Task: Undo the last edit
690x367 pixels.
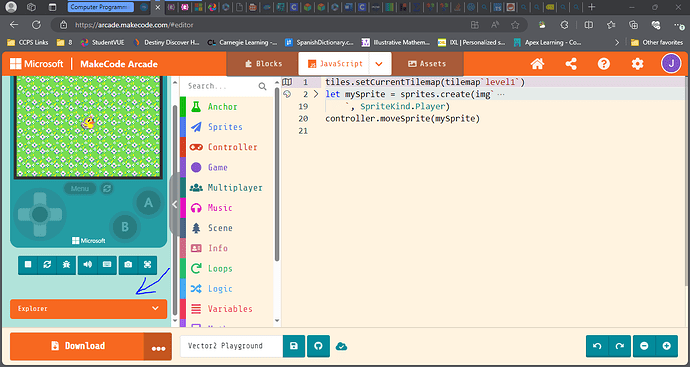Action: (x=597, y=346)
